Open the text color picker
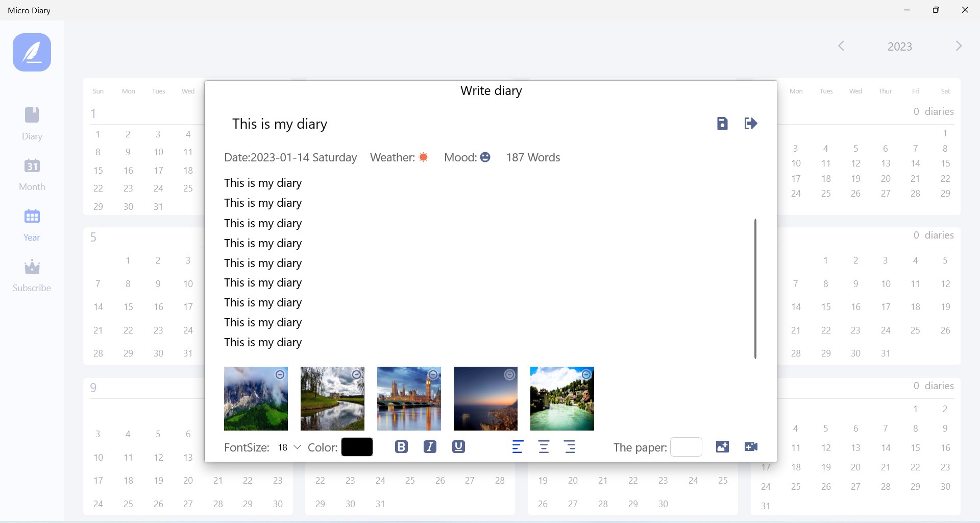The width and height of the screenshot is (980, 523). (x=356, y=447)
